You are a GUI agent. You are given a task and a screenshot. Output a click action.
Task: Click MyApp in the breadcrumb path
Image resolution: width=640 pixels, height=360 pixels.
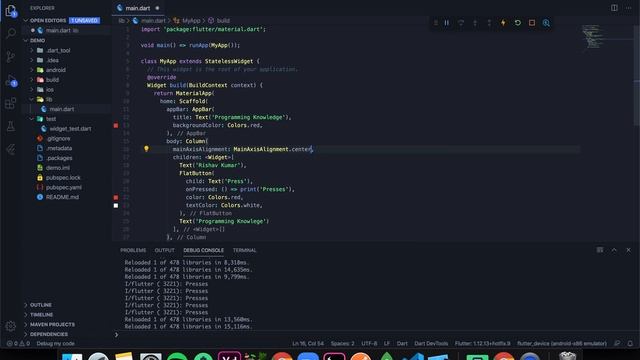(191, 20)
